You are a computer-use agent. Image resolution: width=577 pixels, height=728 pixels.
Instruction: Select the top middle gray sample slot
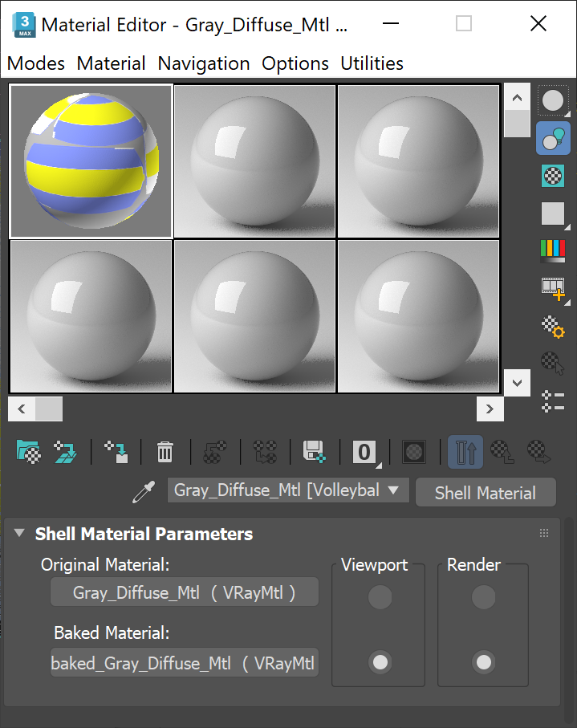click(254, 161)
